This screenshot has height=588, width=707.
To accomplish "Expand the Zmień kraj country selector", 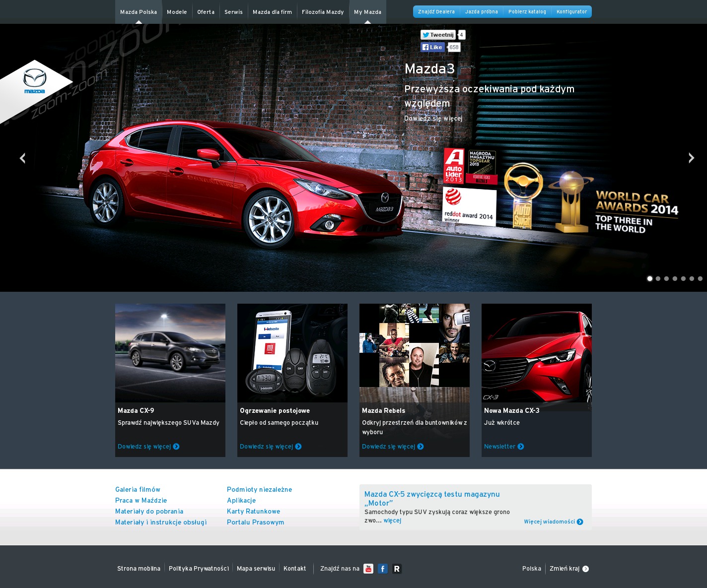I will click(x=569, y=569).
